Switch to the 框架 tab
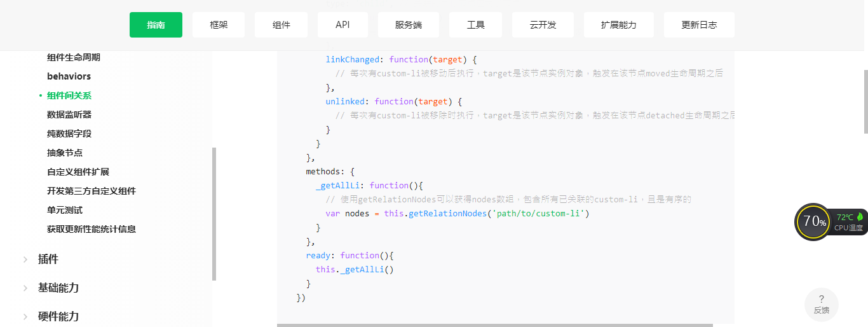 point(219,25)
